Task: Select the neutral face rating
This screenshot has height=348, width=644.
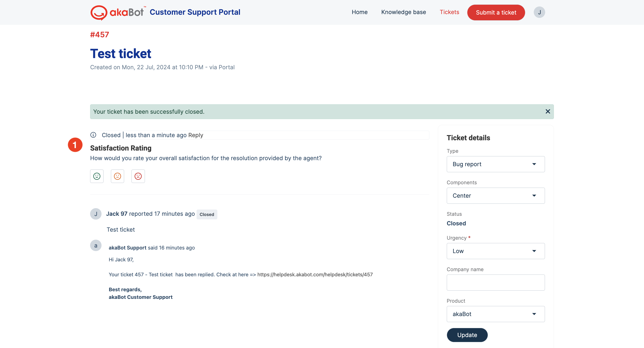Action: (x=117, y=176)
